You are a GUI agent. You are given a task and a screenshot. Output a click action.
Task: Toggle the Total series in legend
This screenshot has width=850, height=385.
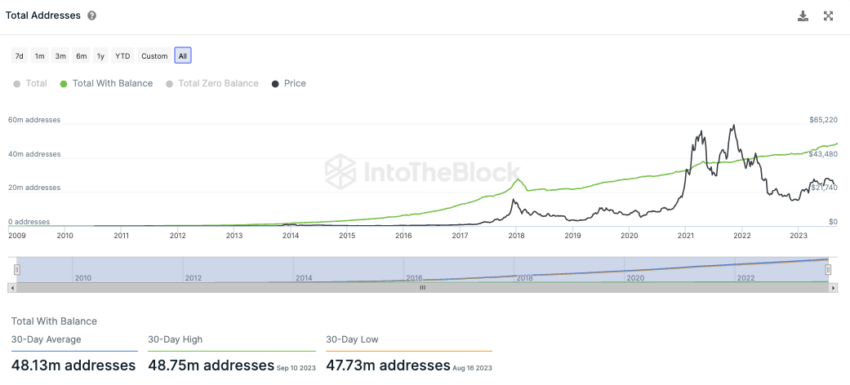30,84
